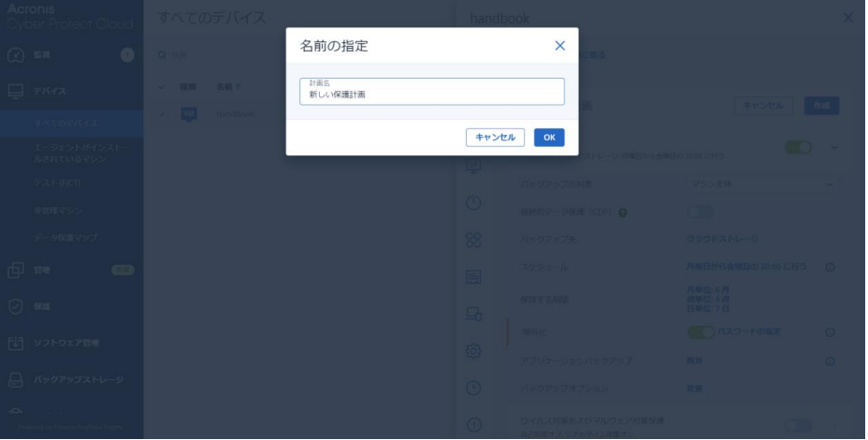Click the info icon beside スケジュール row
The image size is (868, 440).
(830, 268)
